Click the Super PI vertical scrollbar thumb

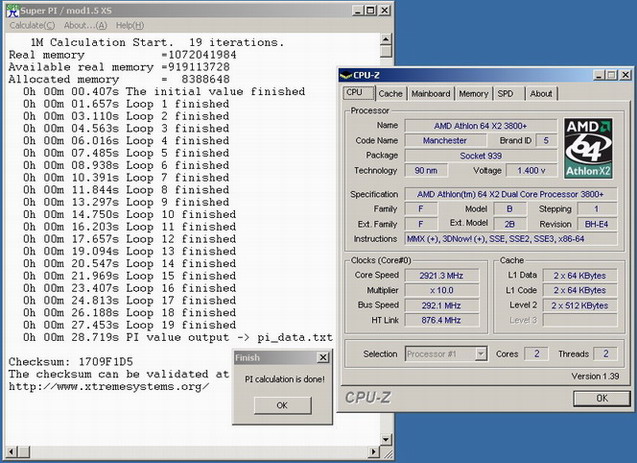[386, 51]
